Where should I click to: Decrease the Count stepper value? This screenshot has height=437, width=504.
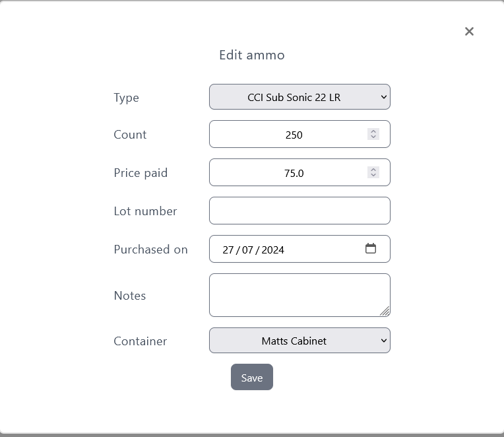pos(373,137)
